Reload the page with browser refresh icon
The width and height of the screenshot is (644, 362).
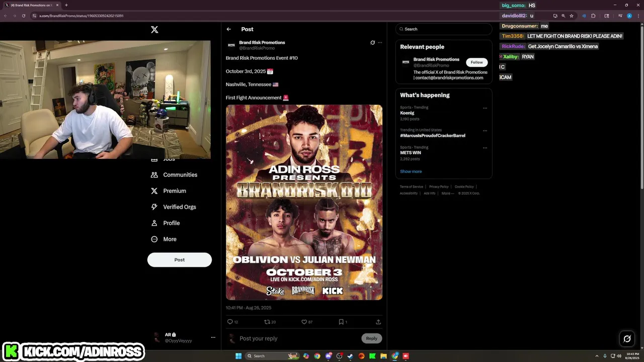23,16
